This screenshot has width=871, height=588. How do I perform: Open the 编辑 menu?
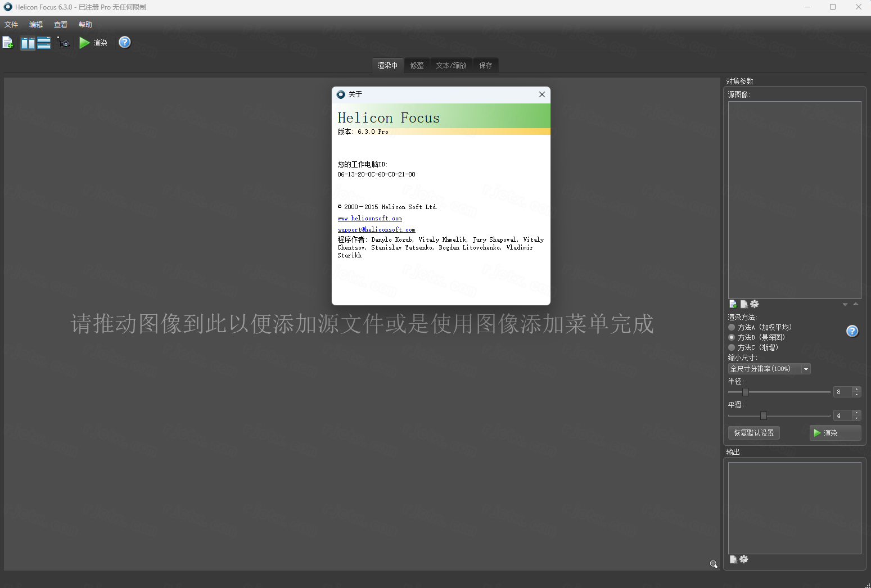[x=36, y=25]
